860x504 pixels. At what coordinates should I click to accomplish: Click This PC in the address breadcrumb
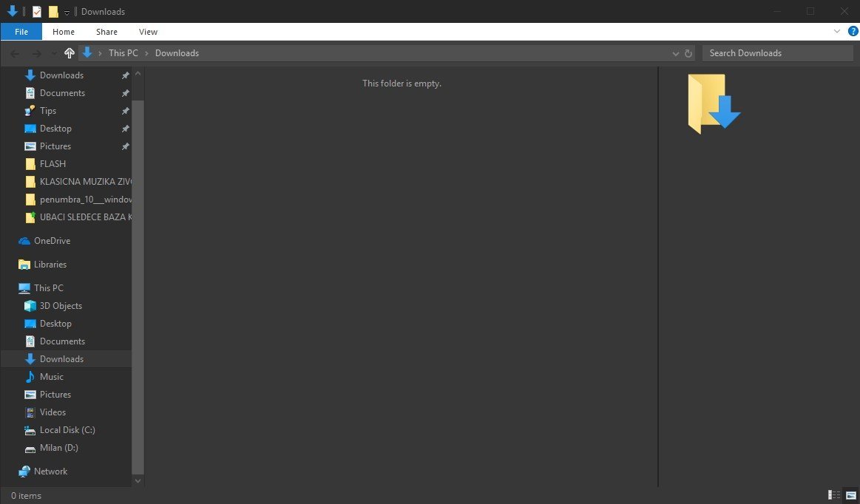pyautogui.click(x=123, y=53)
